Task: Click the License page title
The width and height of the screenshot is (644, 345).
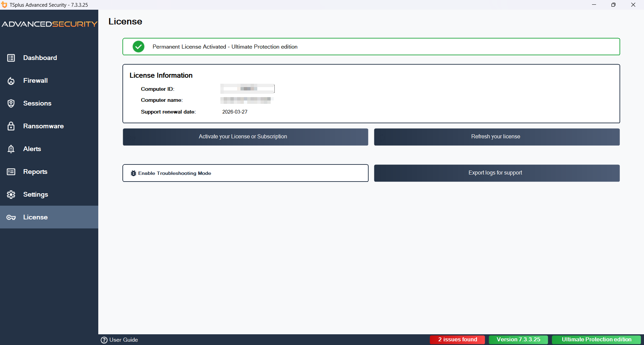Action: pos(125,21)
